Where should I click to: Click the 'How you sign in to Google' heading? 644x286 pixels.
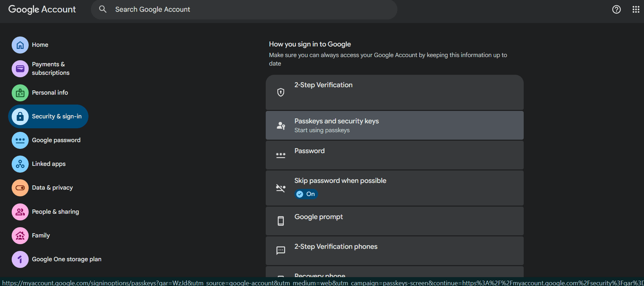[x=310, y=44]
